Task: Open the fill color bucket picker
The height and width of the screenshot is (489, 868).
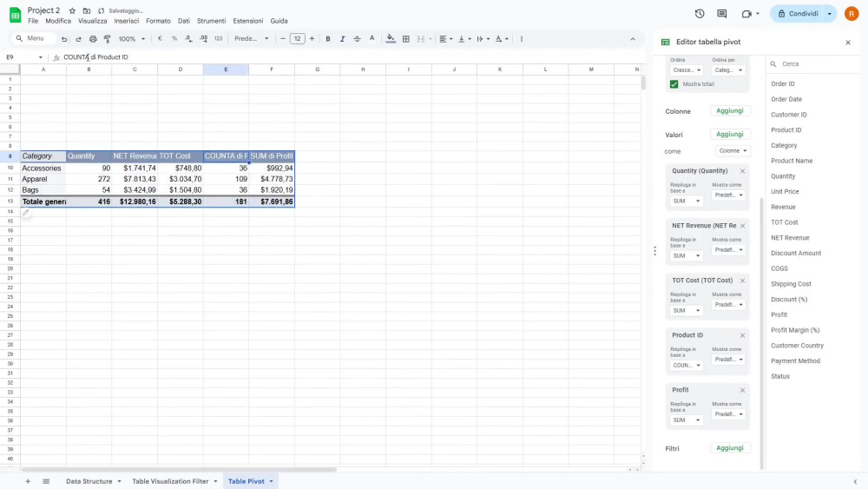Action: tap(391, 39)
